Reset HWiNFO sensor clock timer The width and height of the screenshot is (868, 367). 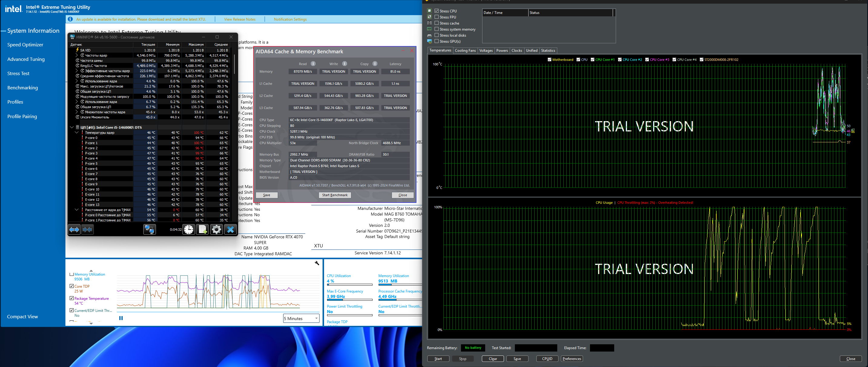coord(189,230)
